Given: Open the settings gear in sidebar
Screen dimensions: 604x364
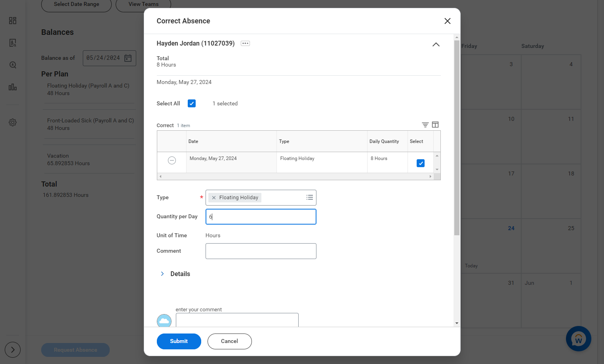Looking at the screenshot, I should (13, 122).
